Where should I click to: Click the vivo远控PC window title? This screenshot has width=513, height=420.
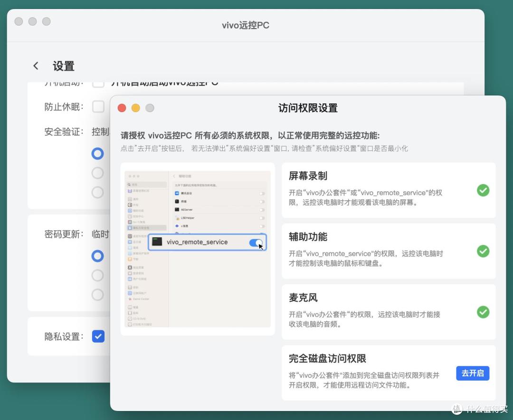point(246,25)
